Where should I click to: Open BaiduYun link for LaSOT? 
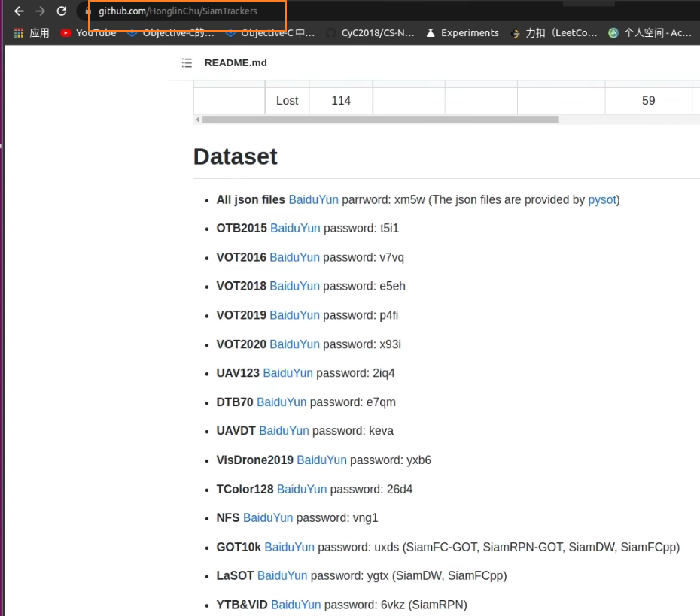tap(282, 576)
